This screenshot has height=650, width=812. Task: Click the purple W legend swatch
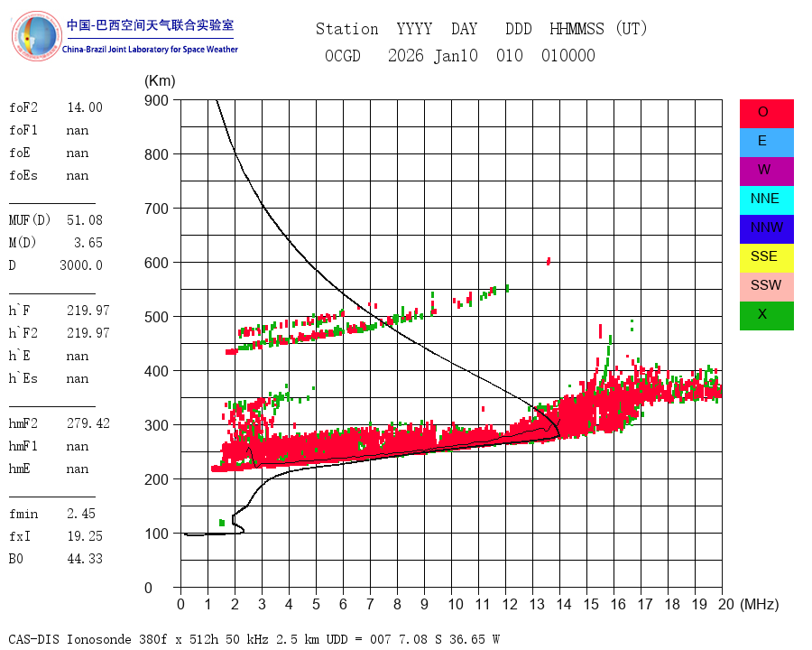click(x=766, y=172)
